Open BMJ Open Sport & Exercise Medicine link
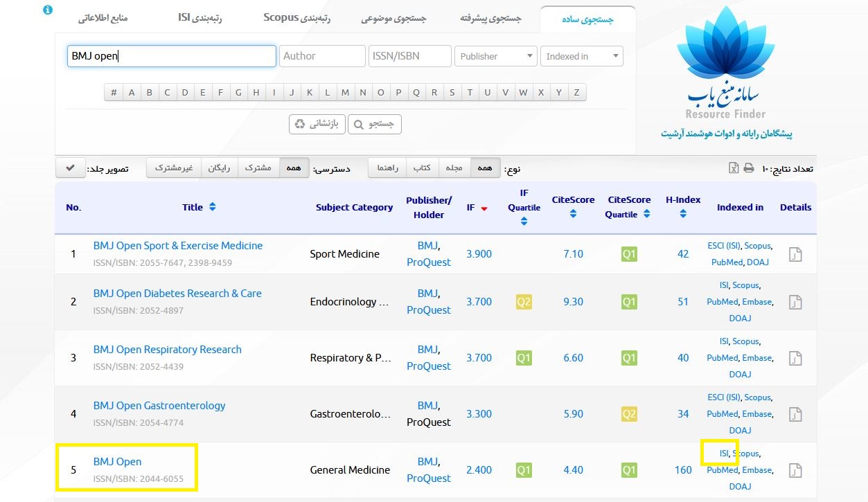The height and width of the screenshot is (502, 868). (x=178, y=246)
